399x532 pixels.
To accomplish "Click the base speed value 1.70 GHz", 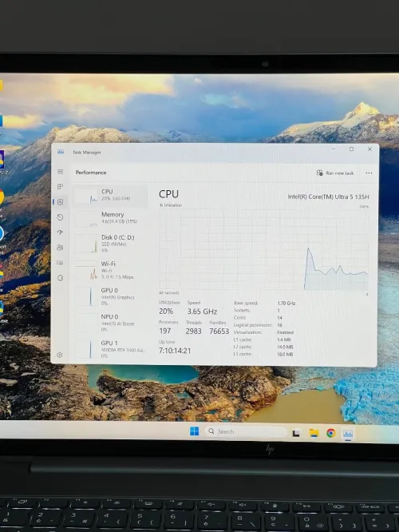I will click(286, 303).
